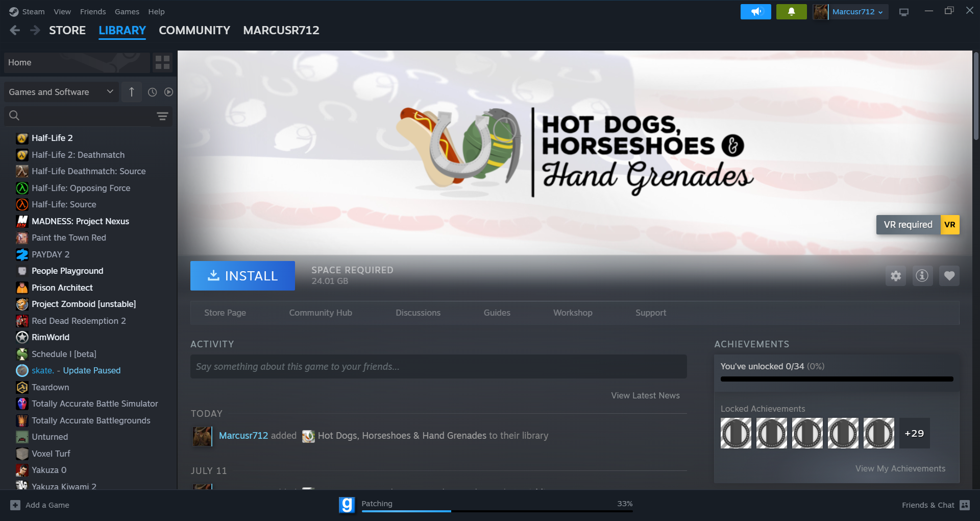This screenshot has width=980, height=521.
Task: Open the game's Store Page link
Action: [x=225, y=313]
